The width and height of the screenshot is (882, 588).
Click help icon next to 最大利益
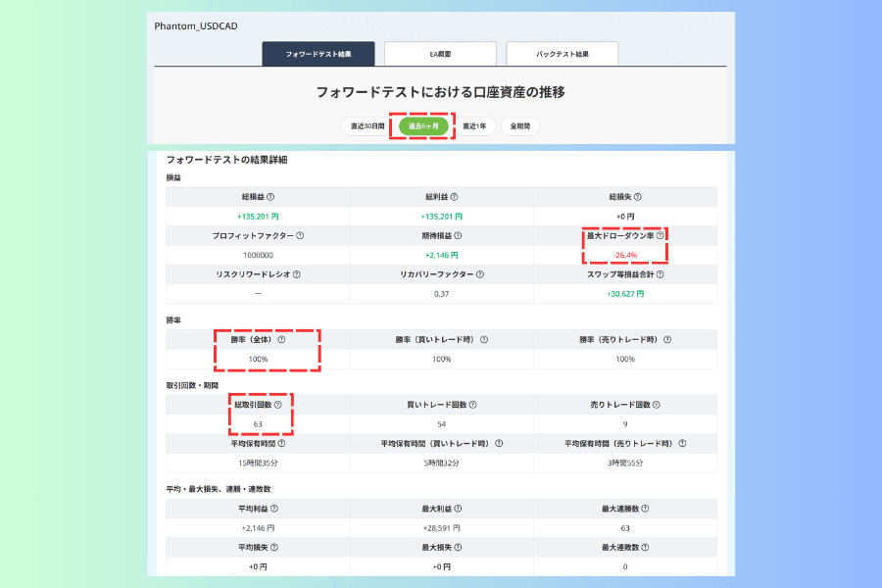pos(458,509)
